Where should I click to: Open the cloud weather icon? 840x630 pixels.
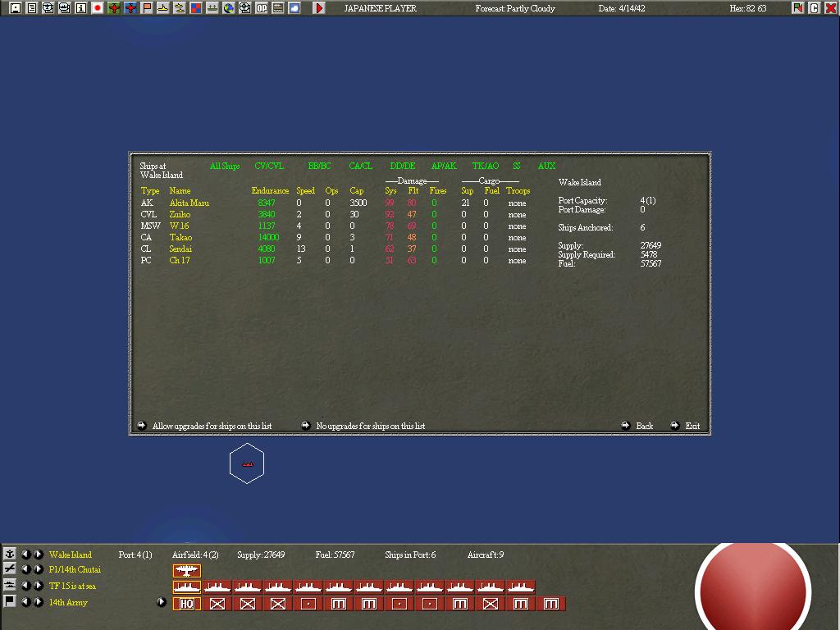pyautogui.click(x=294, y=8)
